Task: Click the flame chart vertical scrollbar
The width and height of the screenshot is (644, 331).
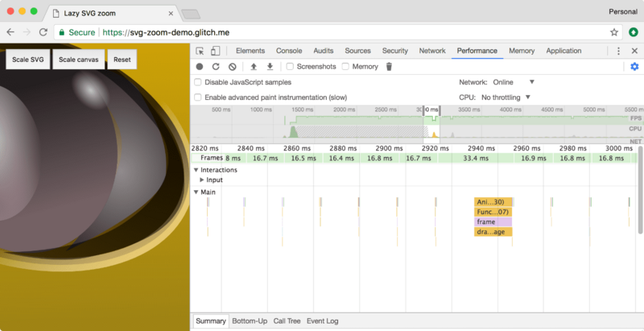Action: [x=640, y=189]
